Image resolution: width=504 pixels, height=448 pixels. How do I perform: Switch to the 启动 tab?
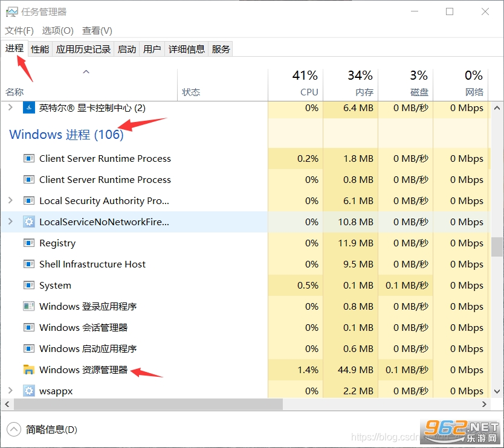(127, 49)
